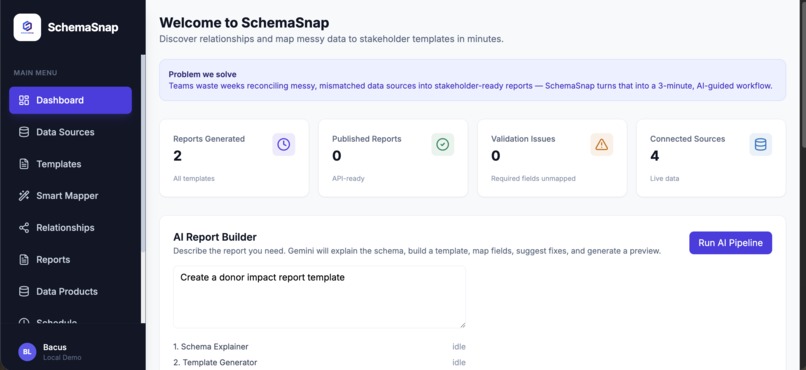The image size is (806, 370).
Task: Click the 'Welcome to SchemaSnap' title
Action: 244,23
